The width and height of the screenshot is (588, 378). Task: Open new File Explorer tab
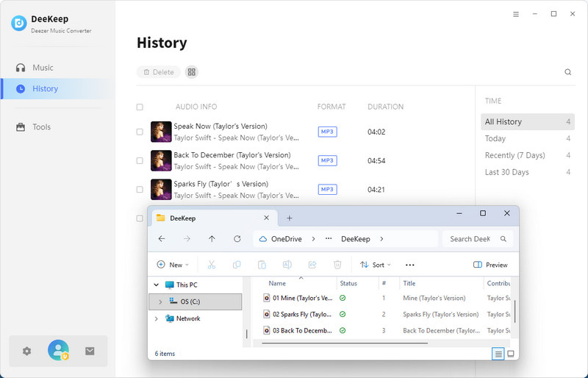click(x=290, y=218)
